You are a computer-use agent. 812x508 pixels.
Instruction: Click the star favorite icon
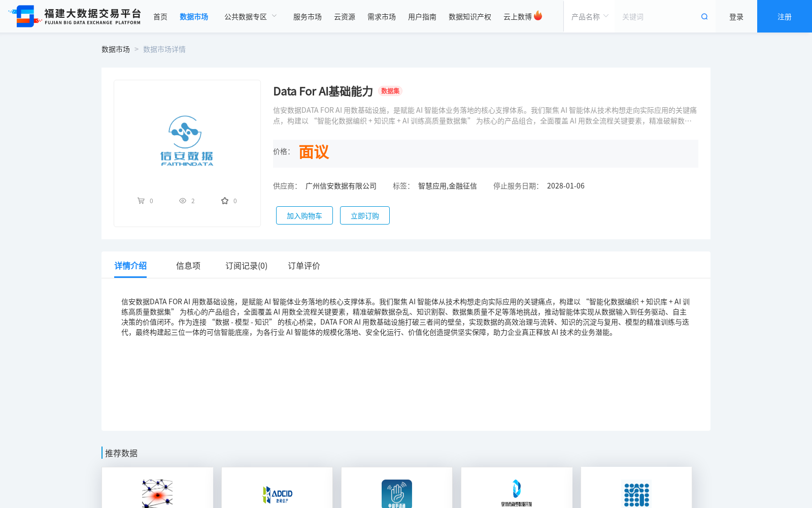[x=225, y=201]
